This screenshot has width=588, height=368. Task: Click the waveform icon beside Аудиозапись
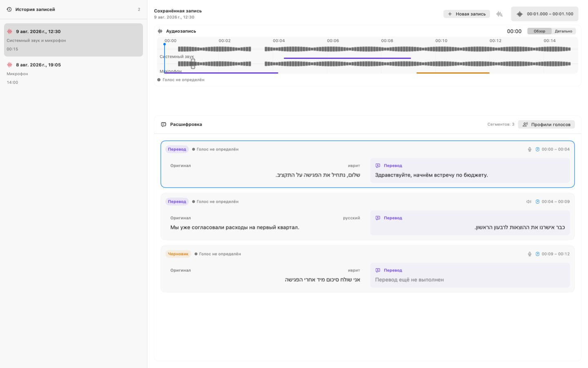point(160,31)
